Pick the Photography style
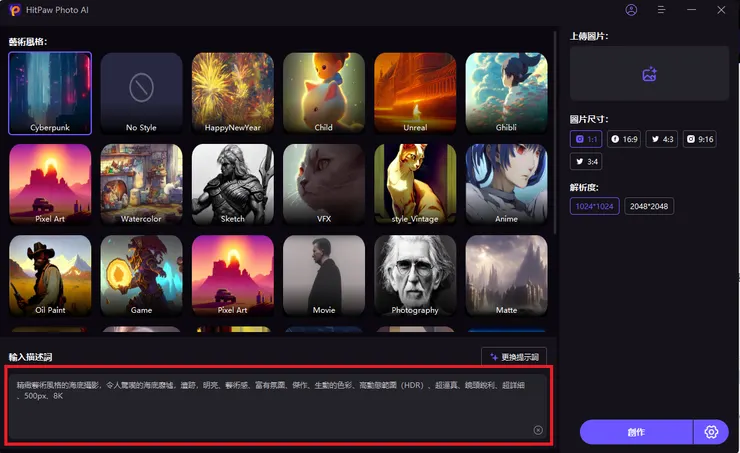 tap(415, 276)
